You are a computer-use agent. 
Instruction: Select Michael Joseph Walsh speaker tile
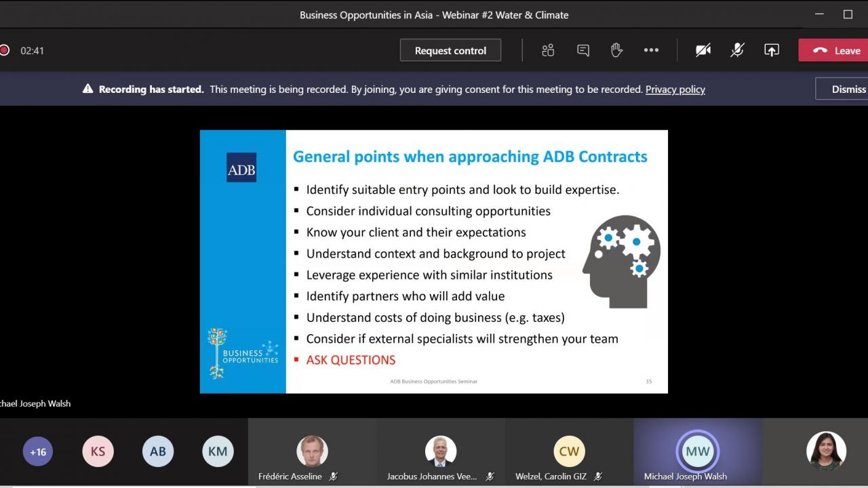698,451
